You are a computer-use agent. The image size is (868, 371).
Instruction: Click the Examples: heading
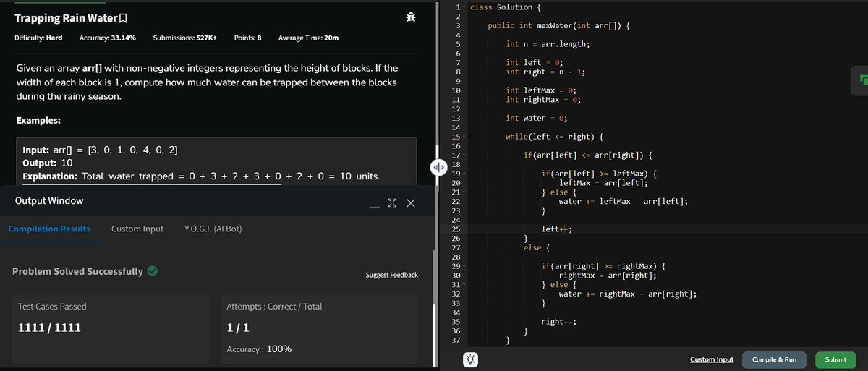pyautogui.click(x=38, y=120)
